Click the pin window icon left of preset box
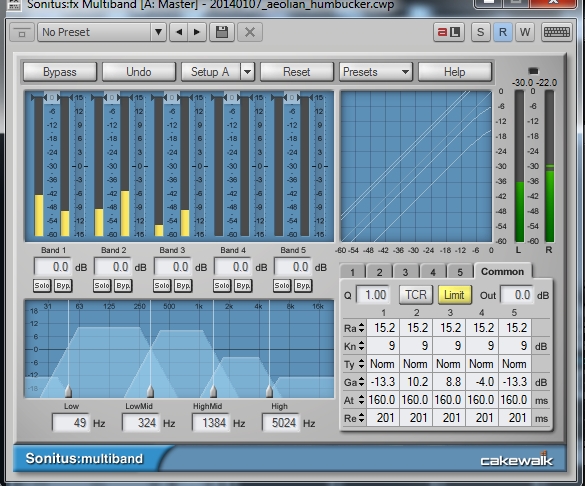This screenshot has width=585, height=486. coord(22,32)
